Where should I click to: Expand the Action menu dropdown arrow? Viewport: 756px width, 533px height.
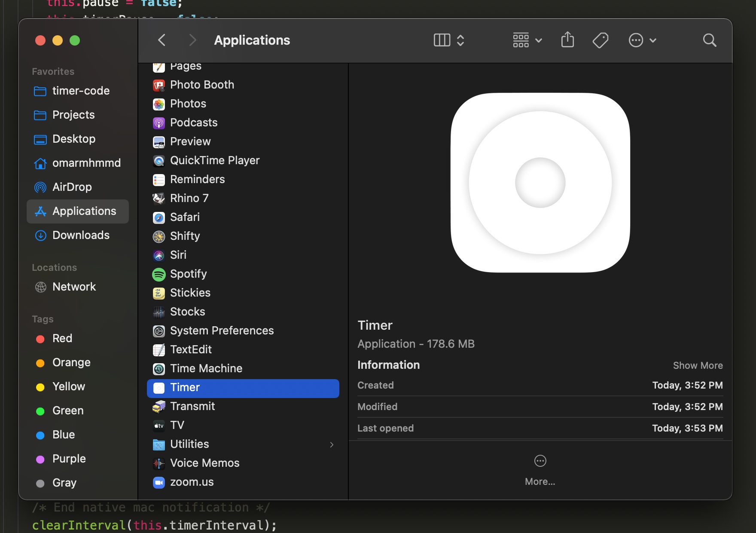[x=653, y=40]
